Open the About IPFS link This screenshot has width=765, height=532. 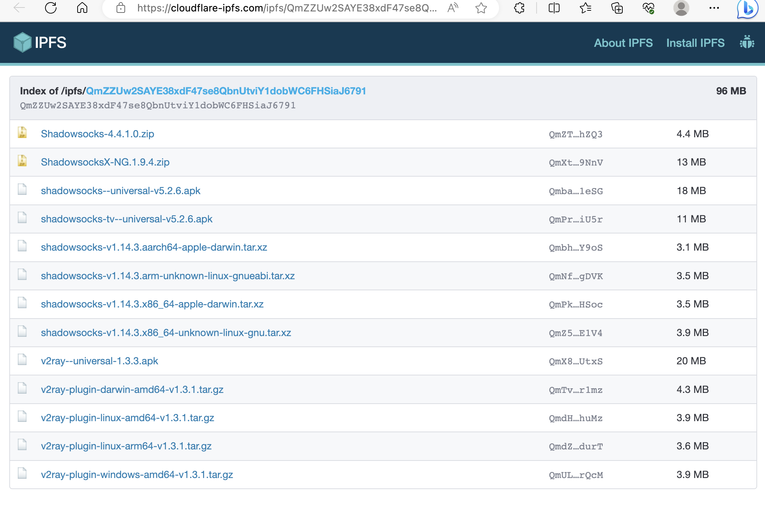click(x=623, y=43)
